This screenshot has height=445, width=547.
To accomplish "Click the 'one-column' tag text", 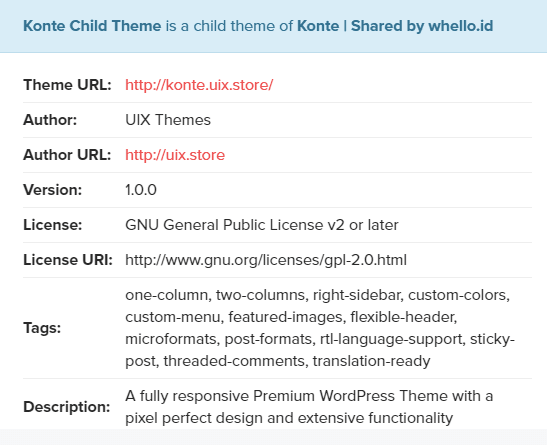I will (x=167, y=295).
